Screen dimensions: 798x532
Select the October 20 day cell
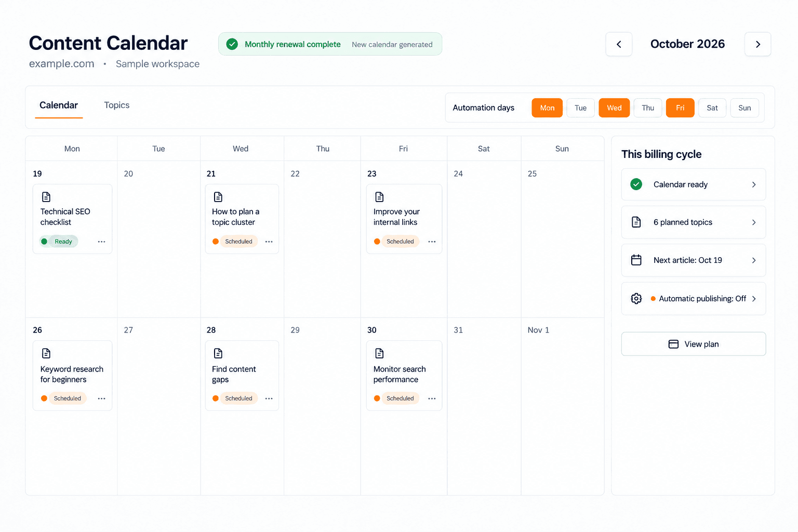click(159, 239)
